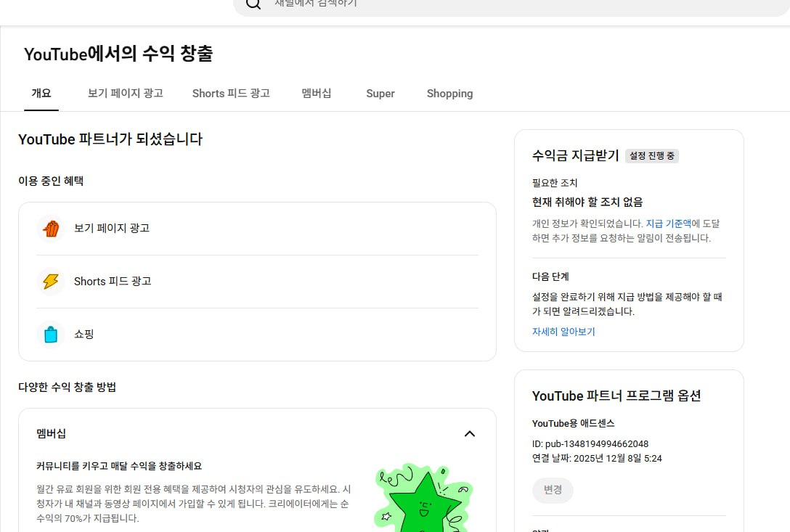Click the 쇼핑 label in the benefits list
The width and height of the screenshot is (790, 532).
coord(84,335)
